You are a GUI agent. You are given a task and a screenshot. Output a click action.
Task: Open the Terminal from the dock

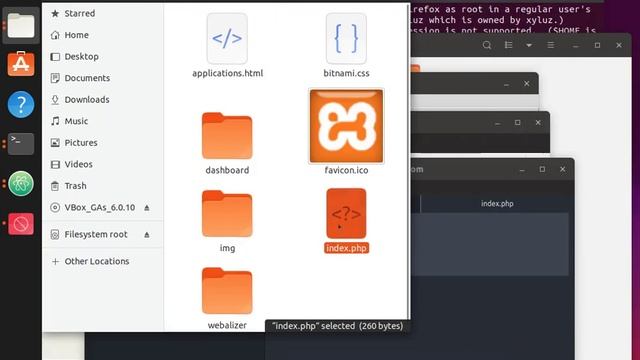(21, 144)
